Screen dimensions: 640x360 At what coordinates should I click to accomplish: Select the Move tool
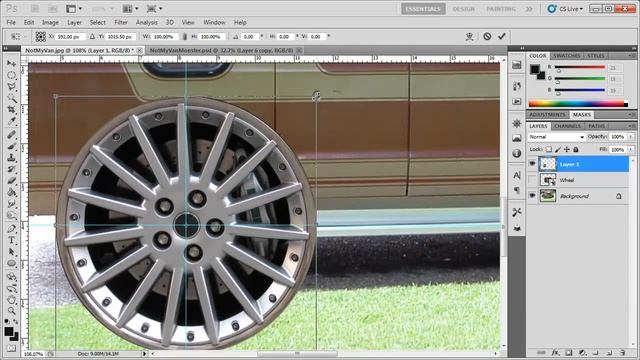click(x=11, y=64)
